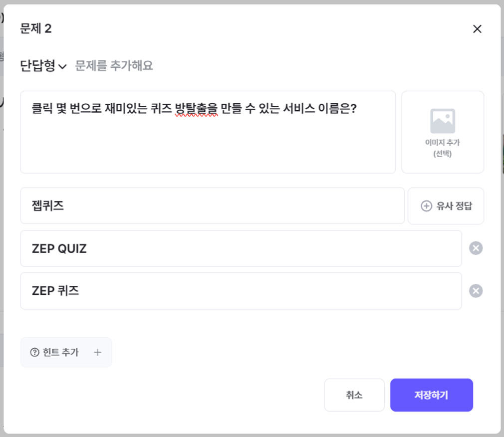
Task: Click the 이미지 추가 (선택) label
Action: click(443, 148)
